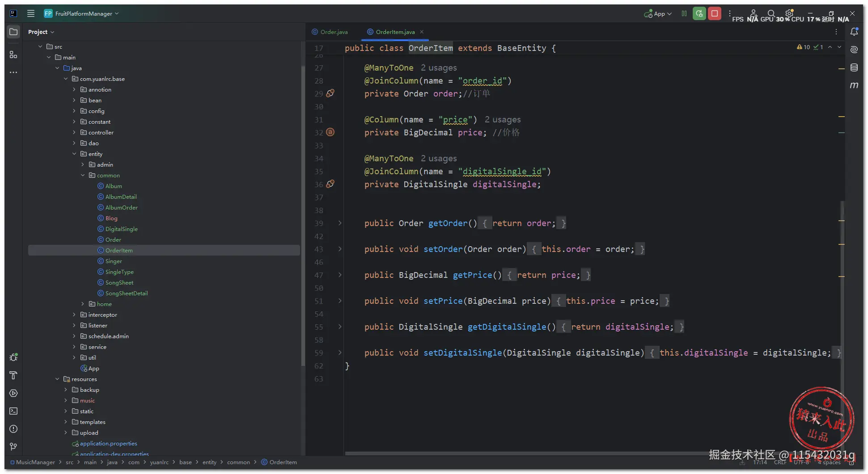Image resolution: width=868 pixels, height=474 pixels.
Task: Collapse the common package
Action: (83, 175)
